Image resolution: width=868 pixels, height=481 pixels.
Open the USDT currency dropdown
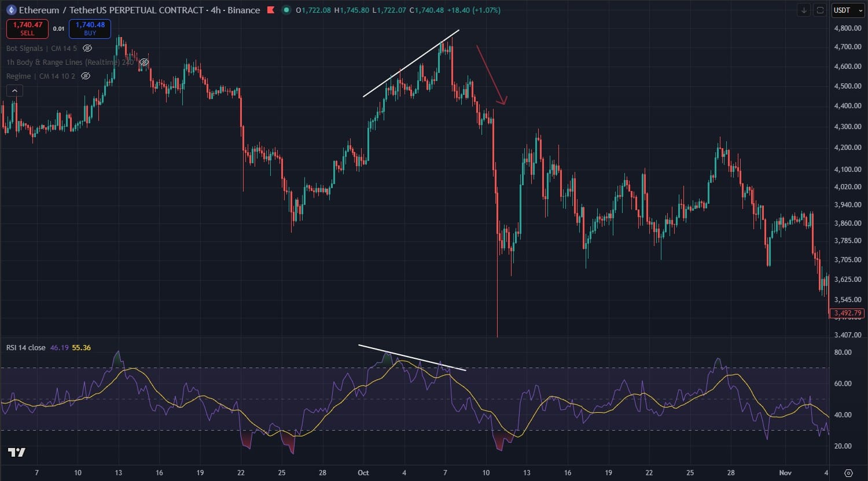point(848,10)
